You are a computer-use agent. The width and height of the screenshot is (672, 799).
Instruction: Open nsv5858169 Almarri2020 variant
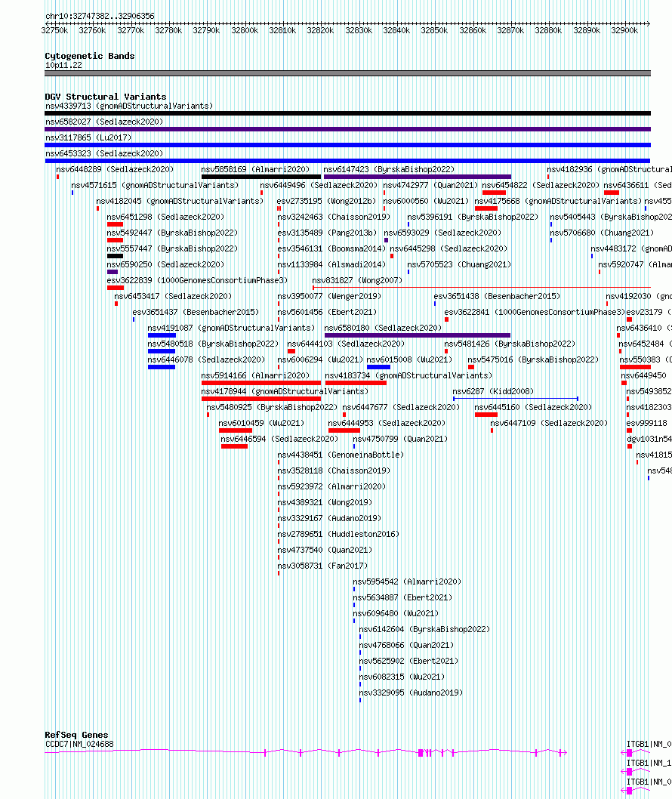[x=255, y=169]
